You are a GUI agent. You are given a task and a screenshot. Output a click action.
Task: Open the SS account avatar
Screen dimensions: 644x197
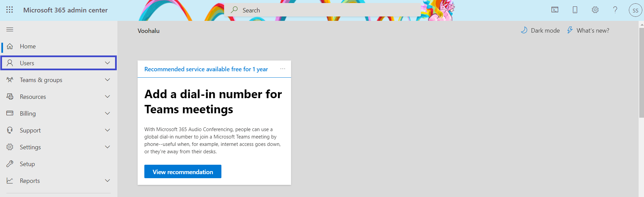pos(635,10)
